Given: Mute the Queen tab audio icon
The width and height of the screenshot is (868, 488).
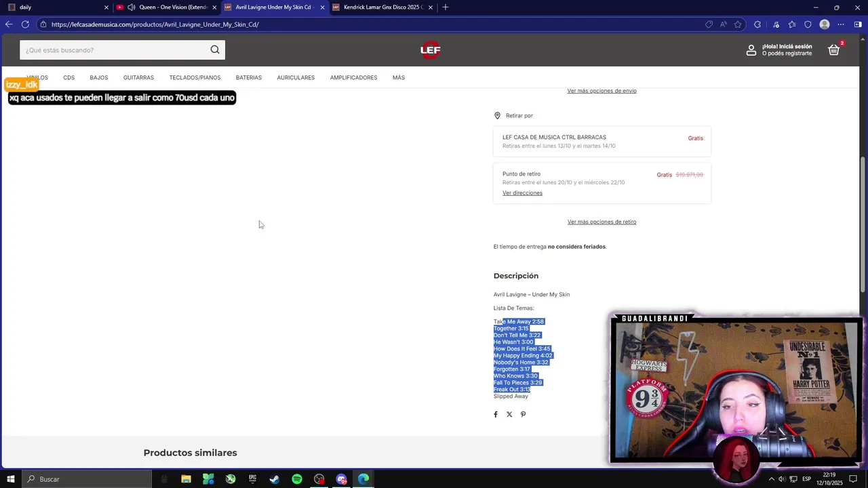Looking at the screenshot, I should (x=131, y=7).
